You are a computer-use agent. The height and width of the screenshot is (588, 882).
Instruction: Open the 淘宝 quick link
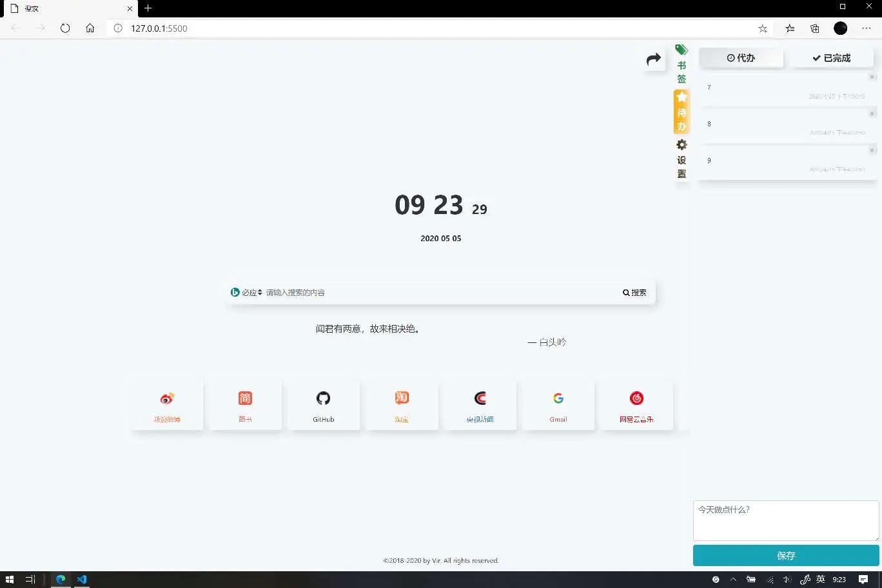click(401, 404)
